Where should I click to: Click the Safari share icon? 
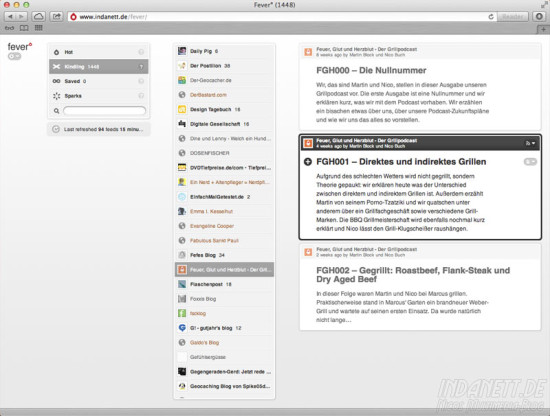pyautogui.click(x=56, y=16)
